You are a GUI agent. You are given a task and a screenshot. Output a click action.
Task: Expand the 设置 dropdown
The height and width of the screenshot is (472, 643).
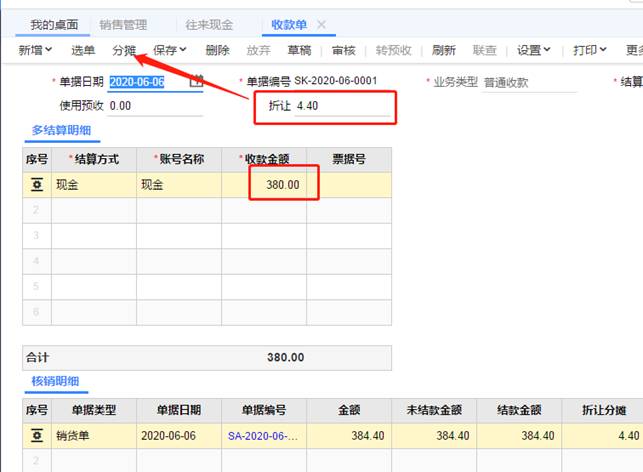[x=534, y=50]
